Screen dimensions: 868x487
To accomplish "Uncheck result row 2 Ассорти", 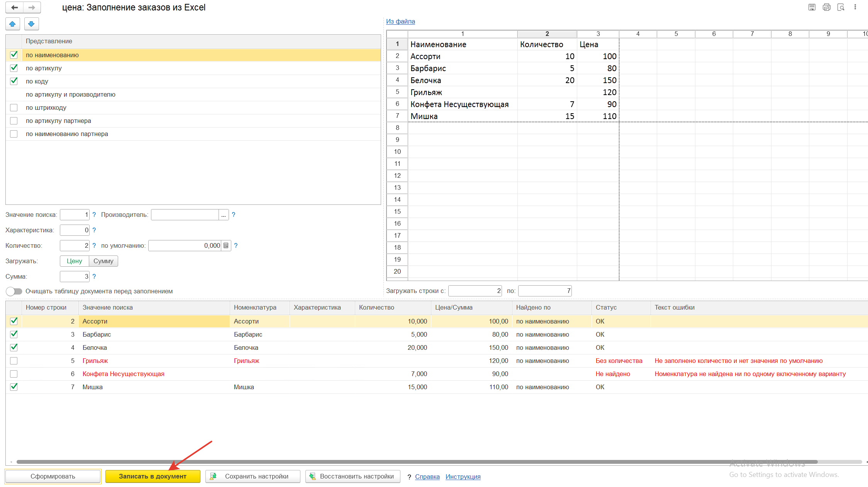I will tap(14, 321).
